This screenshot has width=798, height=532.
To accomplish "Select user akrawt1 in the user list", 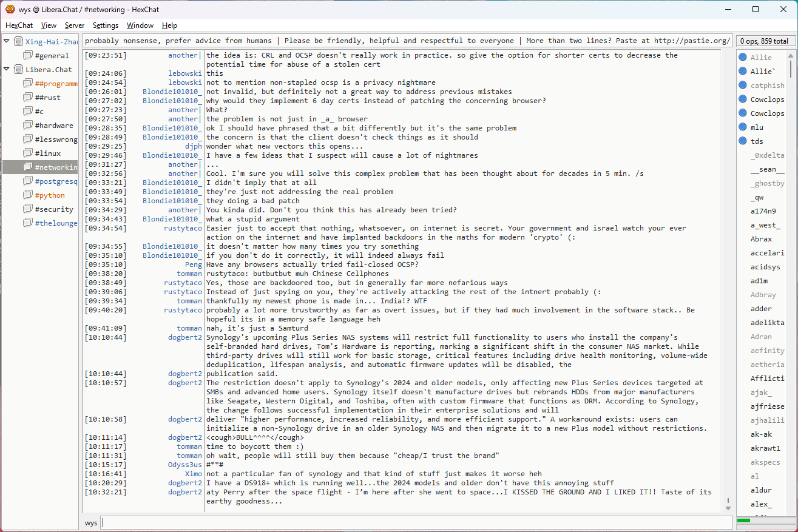I will 765,448.
